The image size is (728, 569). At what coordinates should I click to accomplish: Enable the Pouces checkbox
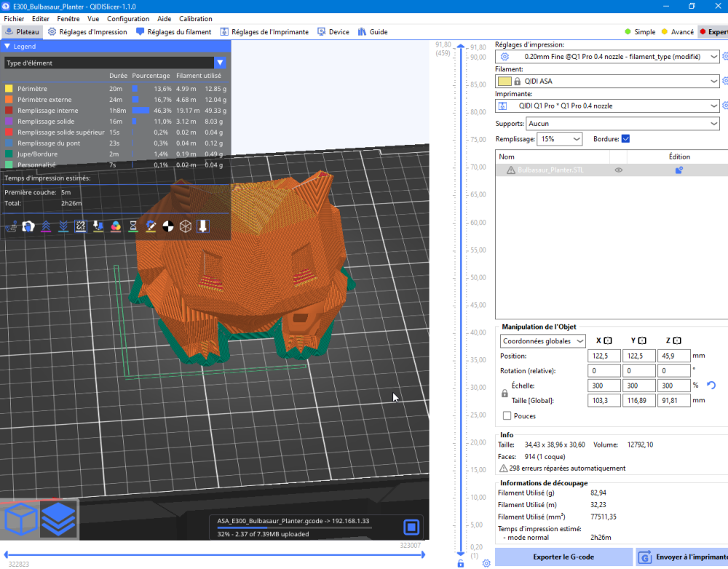tap(507, 416)
